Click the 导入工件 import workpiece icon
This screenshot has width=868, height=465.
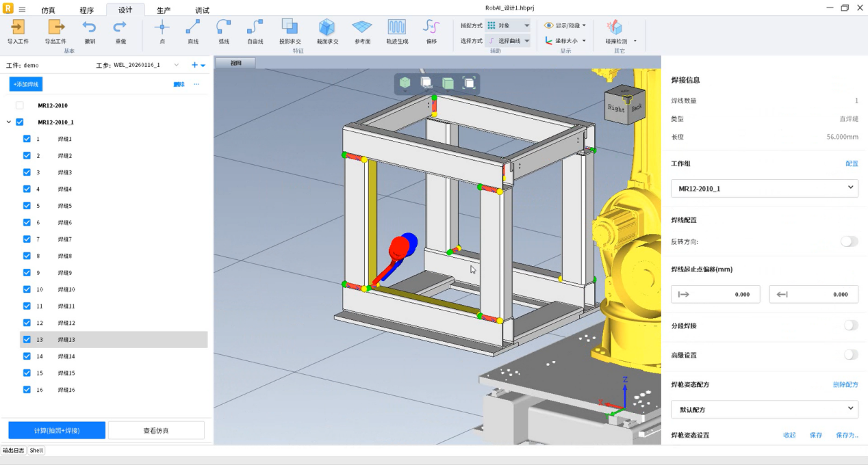pyautogui.click(x=18, y=27)
